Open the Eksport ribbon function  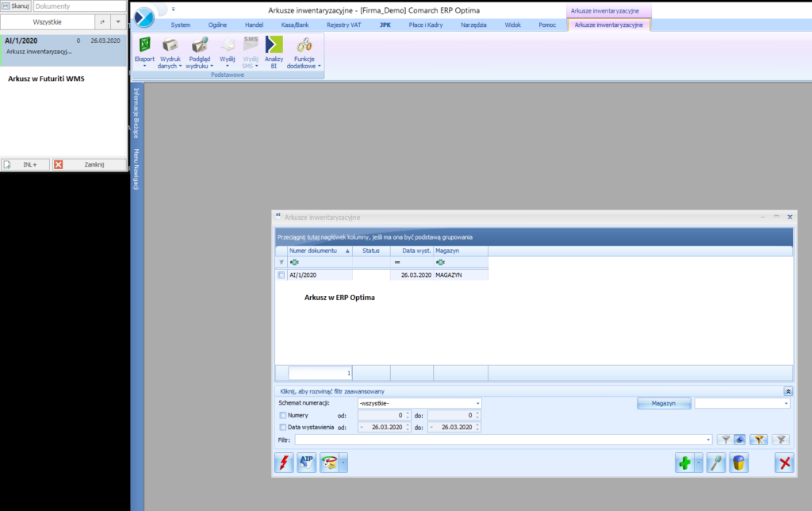(x=144, y=52)
